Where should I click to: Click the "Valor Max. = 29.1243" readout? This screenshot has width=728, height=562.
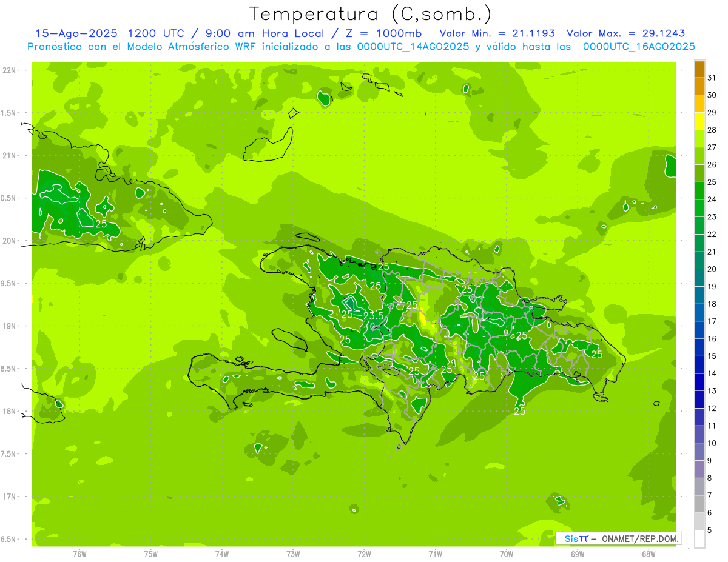coord(626,33)
